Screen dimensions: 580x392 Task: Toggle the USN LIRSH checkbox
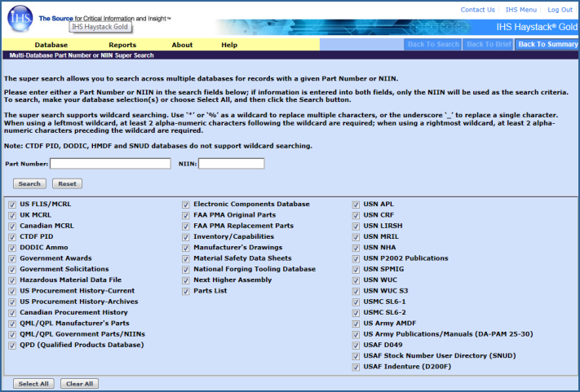pyautogui.click(x=356, y=226)
